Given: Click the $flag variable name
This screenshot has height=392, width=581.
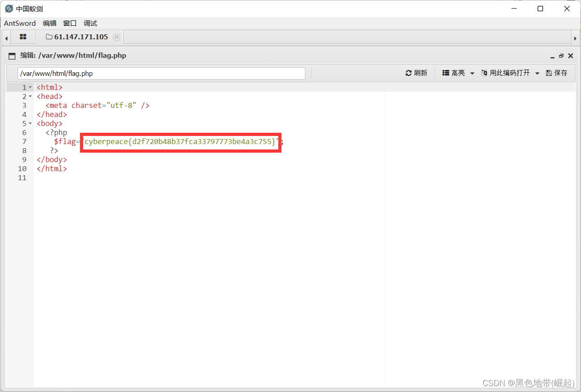Looking at the screenshot, I should 65,142.
